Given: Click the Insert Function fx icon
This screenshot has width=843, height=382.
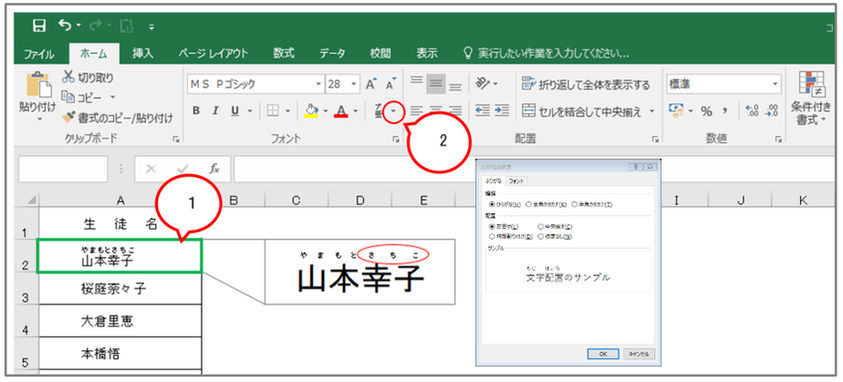Looking at the screenshot, I should point(215,169).
